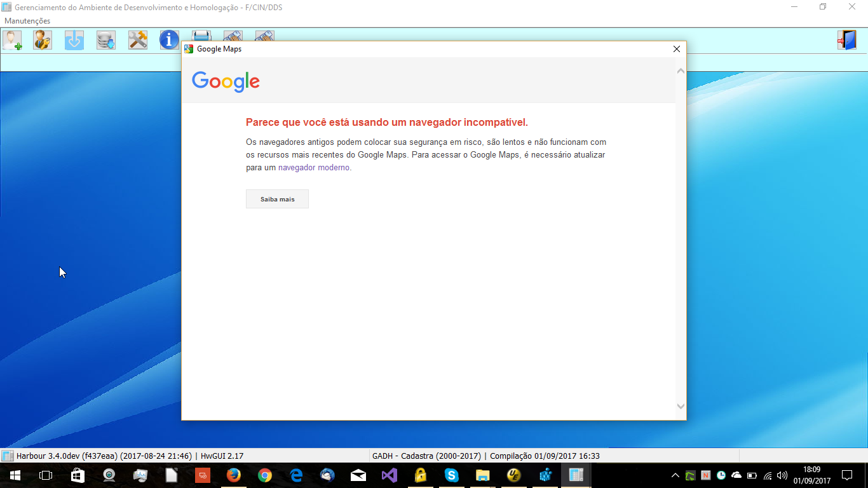Click the Saiba mais button
This screenshot has height=488, width=868.
click(x=277, y=199)
